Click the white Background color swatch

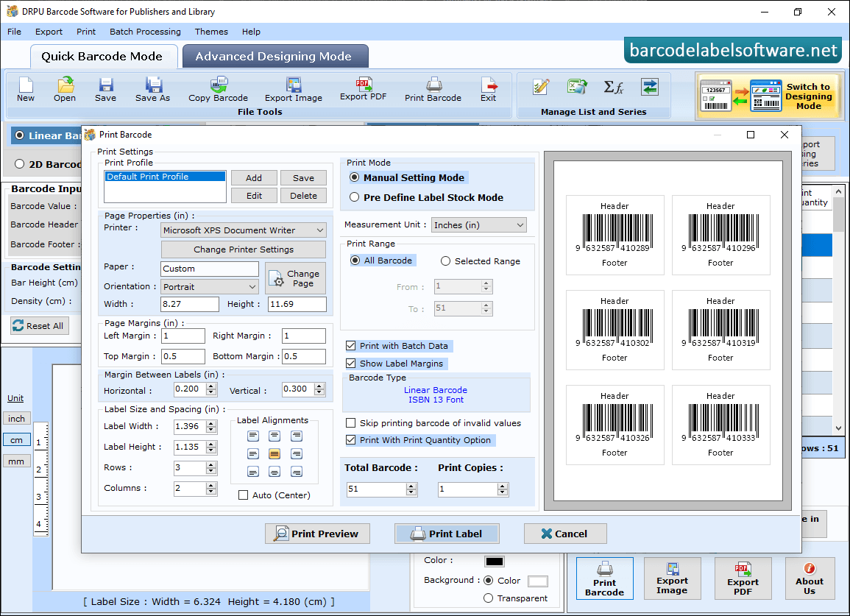[538, 581]
